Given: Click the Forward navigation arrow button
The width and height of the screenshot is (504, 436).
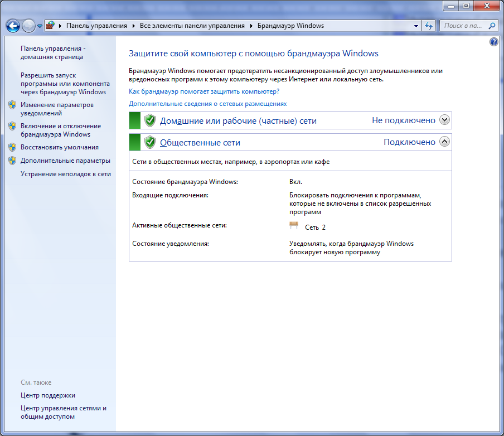Looking at the screenshot, I should click(28, 26).
